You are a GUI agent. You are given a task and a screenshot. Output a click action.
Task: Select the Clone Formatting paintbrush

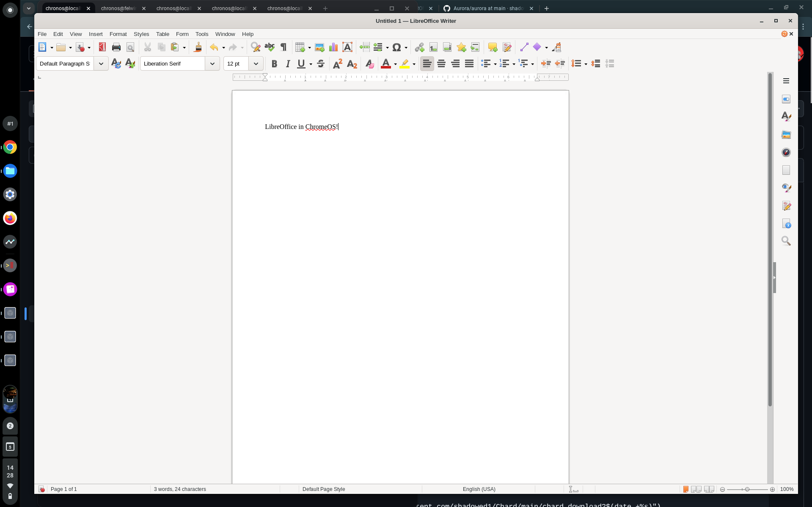(x=198, y=47)
